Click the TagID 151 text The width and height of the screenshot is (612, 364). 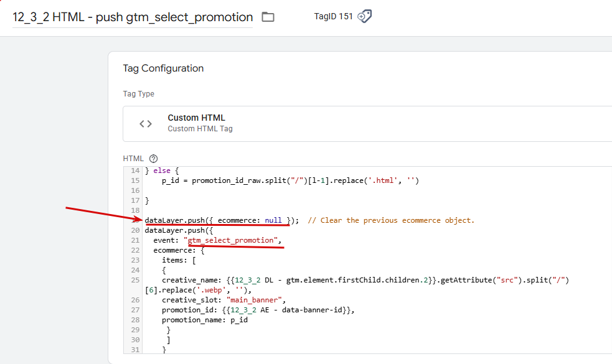click(333, 17)
